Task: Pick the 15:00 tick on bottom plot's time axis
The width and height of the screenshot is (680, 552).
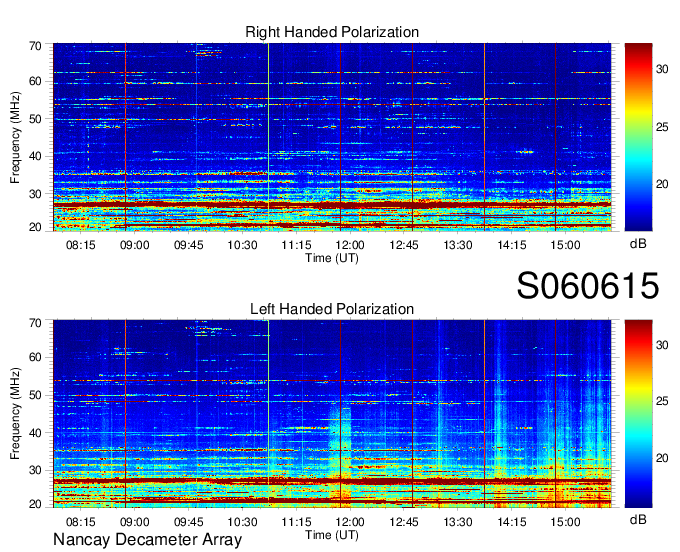Action: (x=566, y=522)
